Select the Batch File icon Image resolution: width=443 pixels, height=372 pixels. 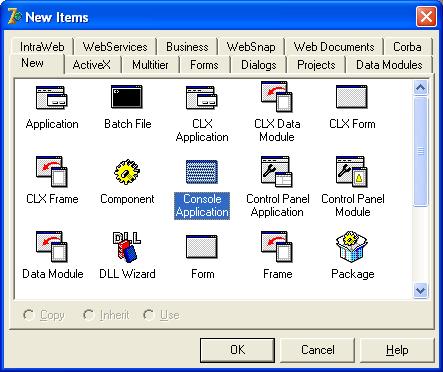[x=127, y=97]
